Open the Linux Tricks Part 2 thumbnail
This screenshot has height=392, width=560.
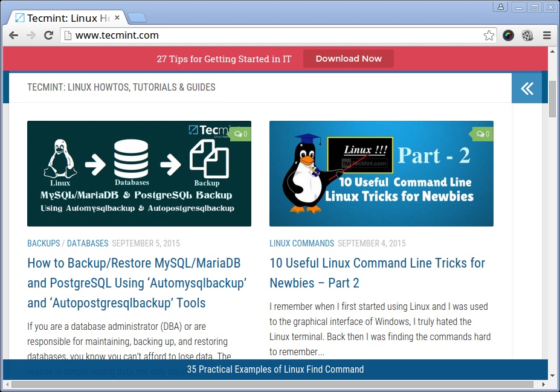pyautogui.click(x=381, y=173)
